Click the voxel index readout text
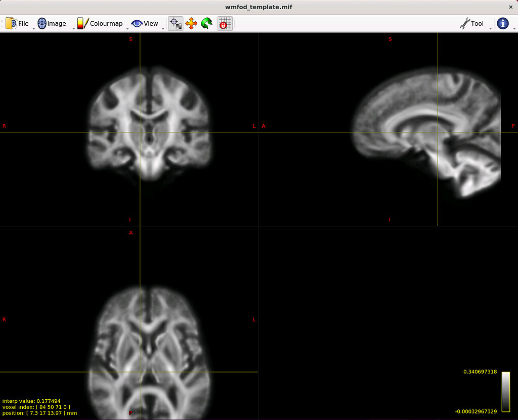Image resolution: width=518 pixels, height=420 pixels. coord(36,407)
